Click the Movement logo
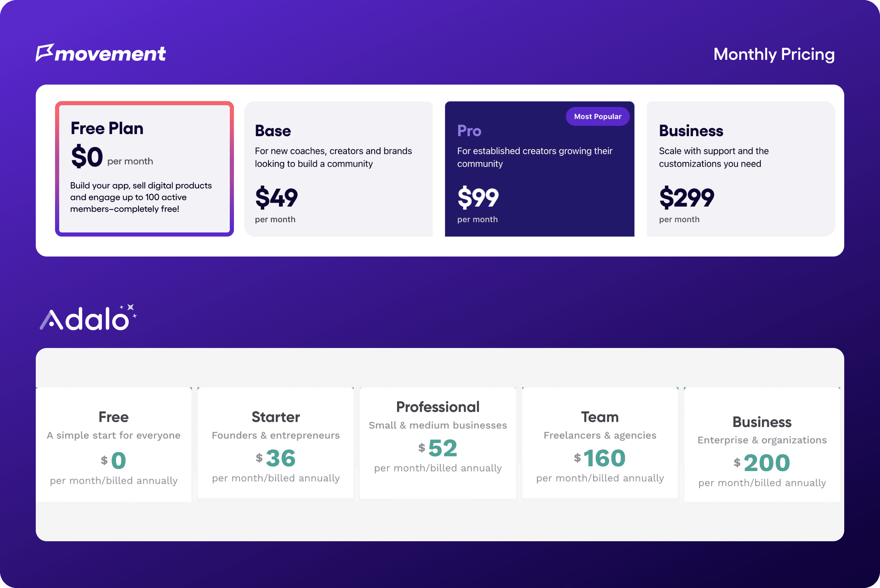This screenshot has height=588, width=880. (100, 54)
